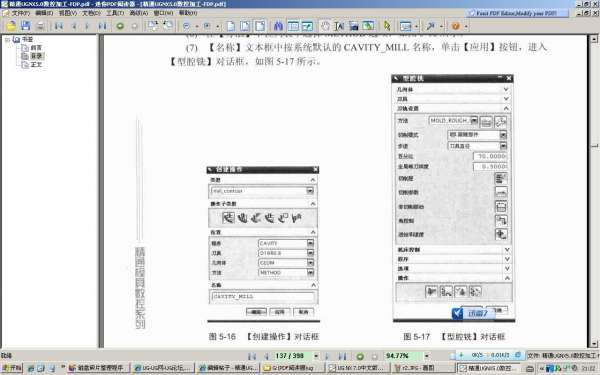Open the 高级(A) menu
Viewport: 600px width, 375px height.
139,13
